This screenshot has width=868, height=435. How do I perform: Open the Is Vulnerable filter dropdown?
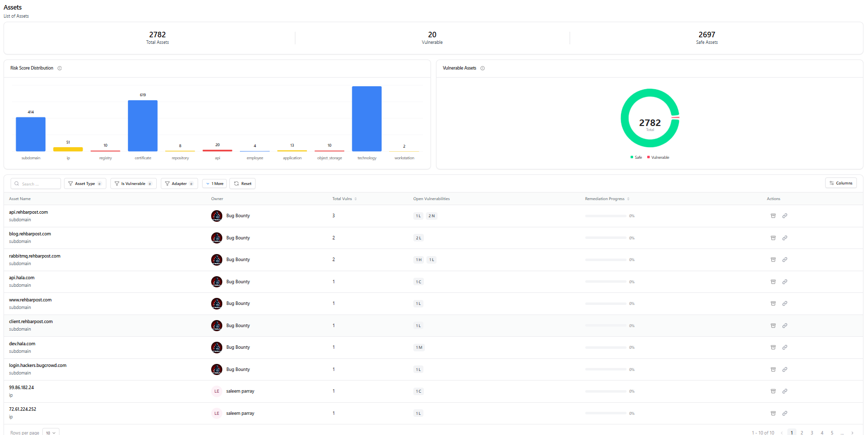(x=133, y=183)
